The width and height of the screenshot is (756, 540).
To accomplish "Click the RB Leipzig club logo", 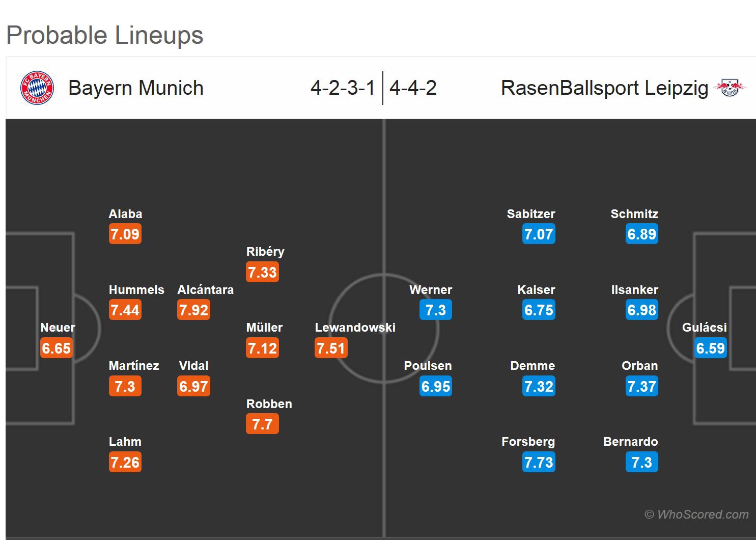I will [730, 88].
